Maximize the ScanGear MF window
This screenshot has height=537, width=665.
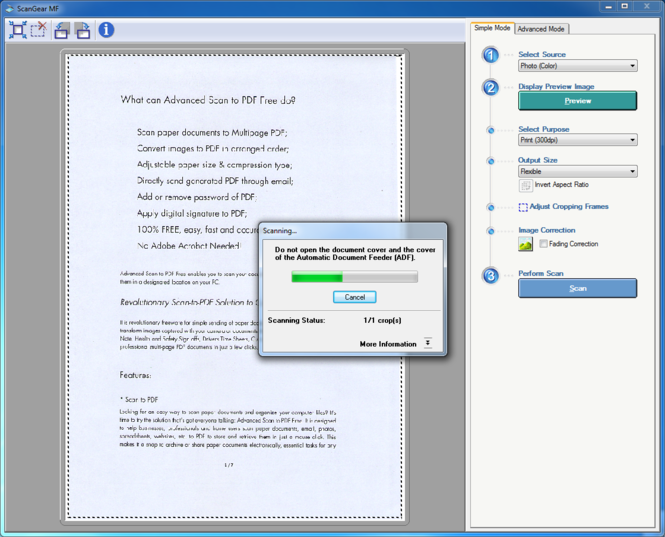click(625, 6)
